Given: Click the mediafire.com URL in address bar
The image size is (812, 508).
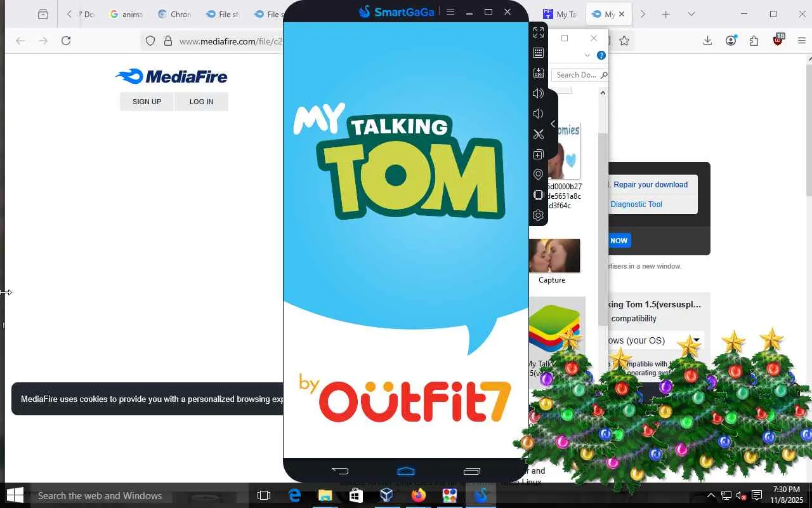Looking at the screenshot, I should tap(230, 41).
